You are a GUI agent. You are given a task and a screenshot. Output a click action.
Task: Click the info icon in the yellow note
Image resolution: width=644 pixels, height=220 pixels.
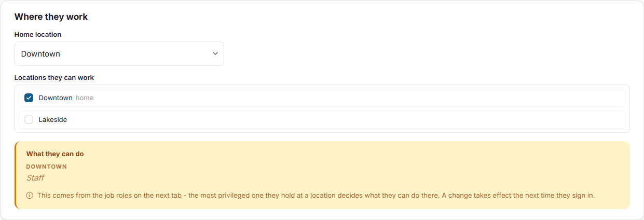click(30, 196)
